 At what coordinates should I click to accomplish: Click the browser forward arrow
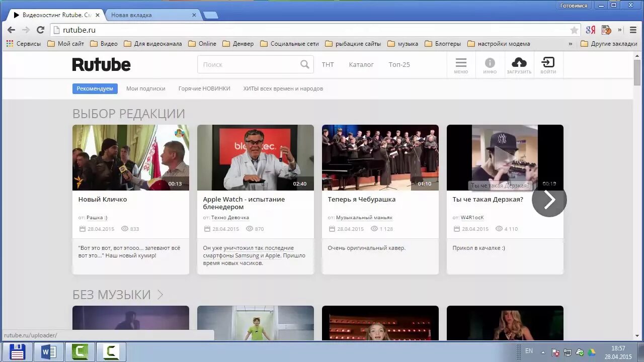point(26,30)
